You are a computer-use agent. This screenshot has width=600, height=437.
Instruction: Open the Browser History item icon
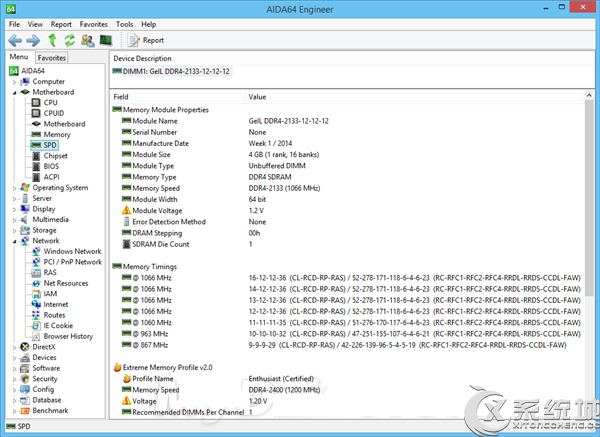[36, 336]
